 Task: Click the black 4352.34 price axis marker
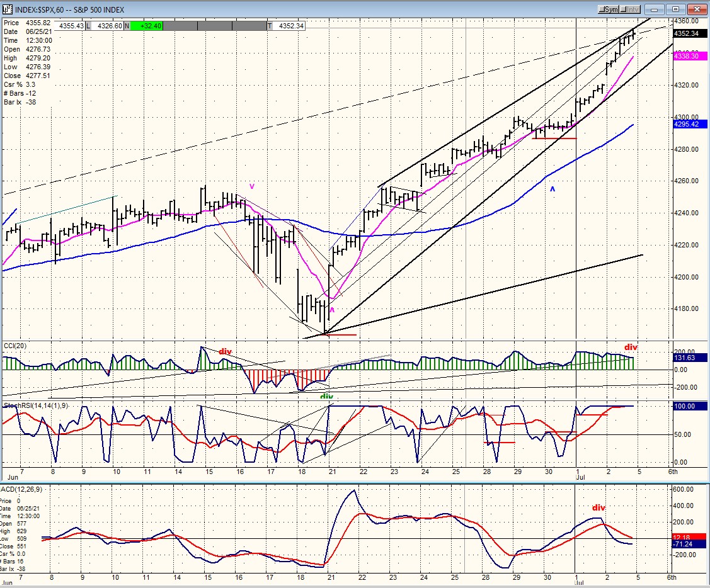pyautogui.click(x=690, y=33)
